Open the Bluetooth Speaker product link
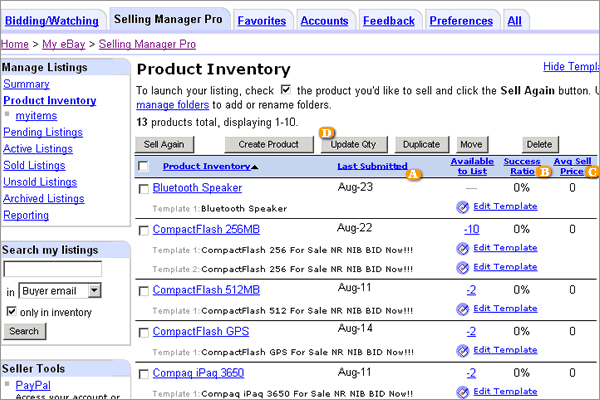 (x=197, y=188)
